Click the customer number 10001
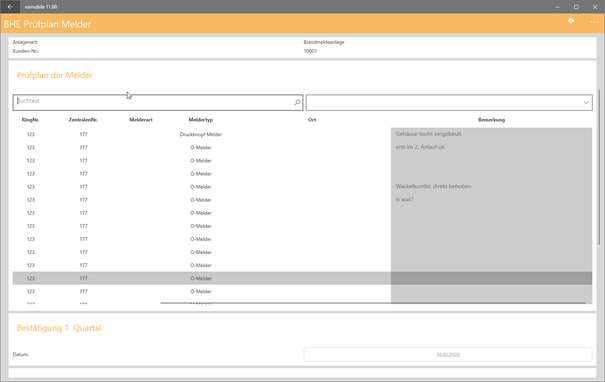This screenshot has height=382, width=605. (310, 51)
